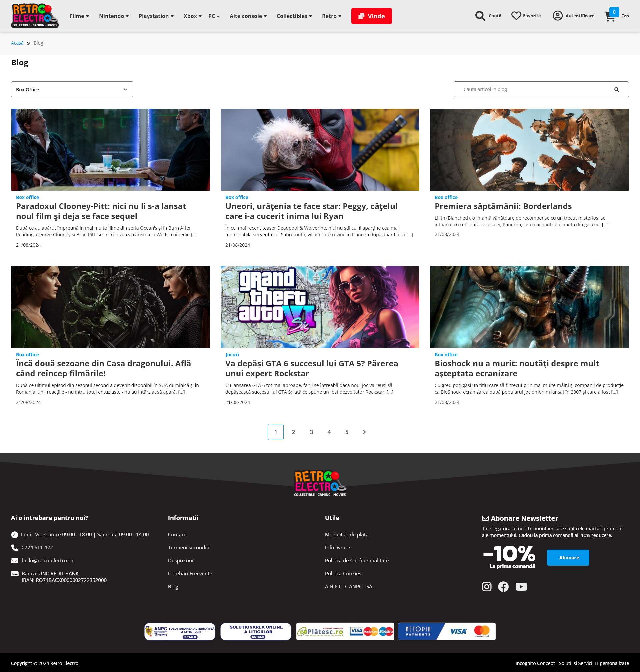The height and width of the screenshot is (672, 640).
Task: Open the shopping cart icon
Action: tap(610, 16)
